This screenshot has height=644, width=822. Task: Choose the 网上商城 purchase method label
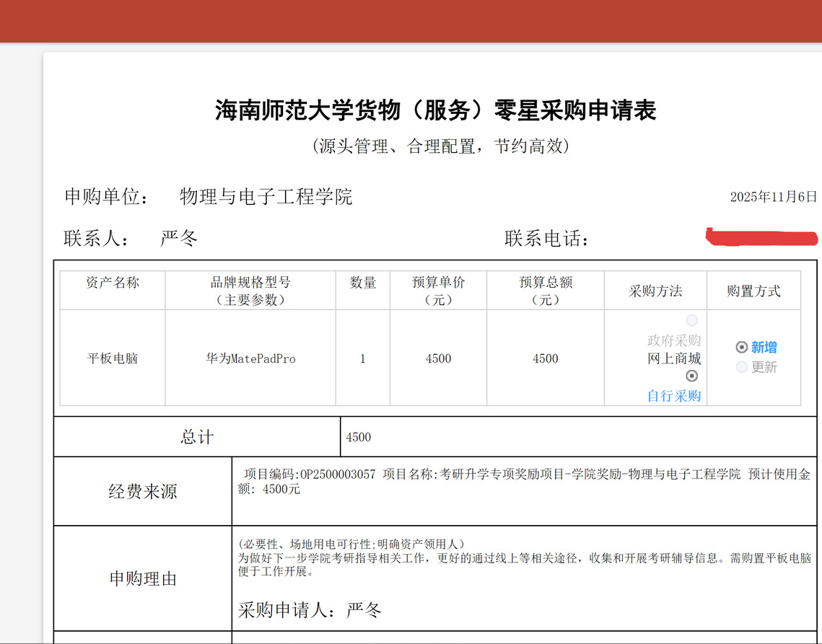point(674,358)
